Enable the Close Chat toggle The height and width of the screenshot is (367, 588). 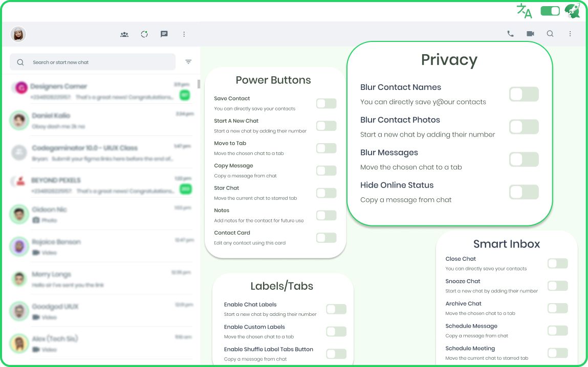click(558, 264)
